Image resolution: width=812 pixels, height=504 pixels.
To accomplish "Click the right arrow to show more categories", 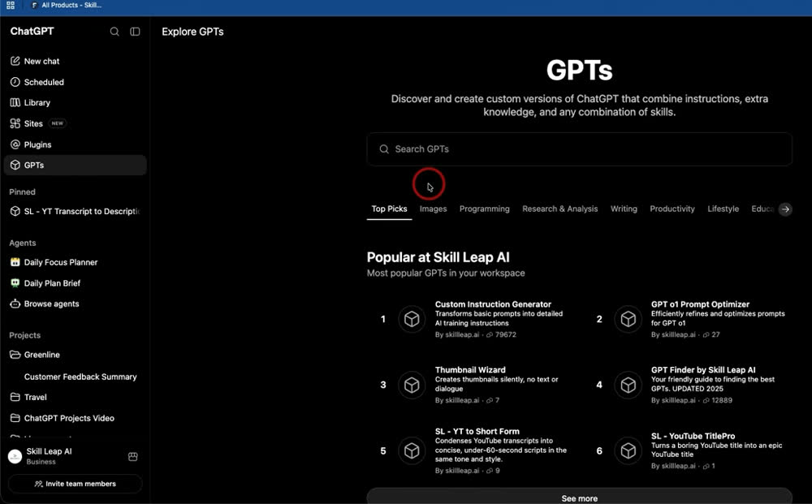I will (x=785, y=209).
